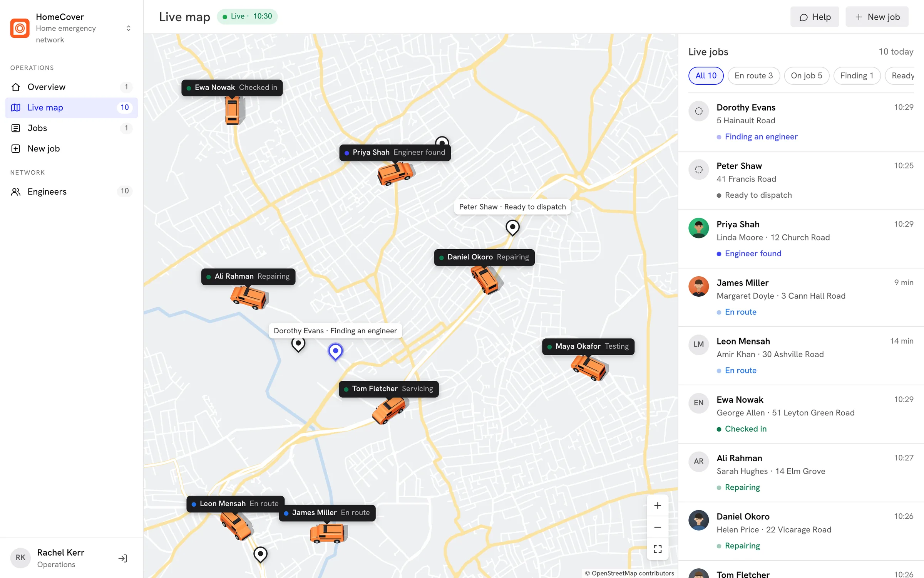Click the Help button

click(x=815, y=17)
